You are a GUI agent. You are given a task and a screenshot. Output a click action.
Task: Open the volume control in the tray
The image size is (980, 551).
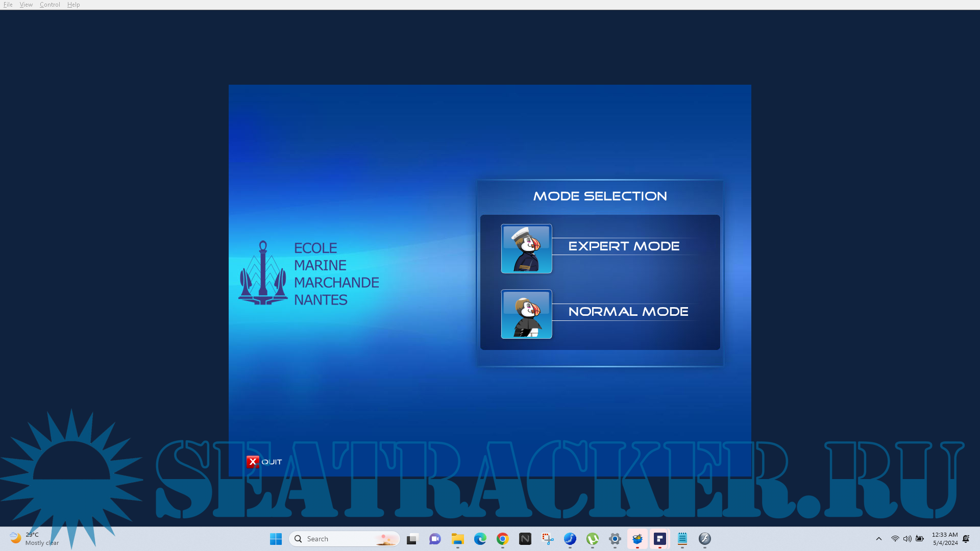click(908, 539)
